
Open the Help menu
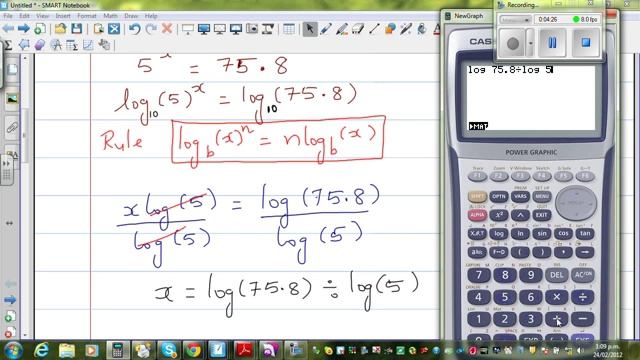coord(151,16)
